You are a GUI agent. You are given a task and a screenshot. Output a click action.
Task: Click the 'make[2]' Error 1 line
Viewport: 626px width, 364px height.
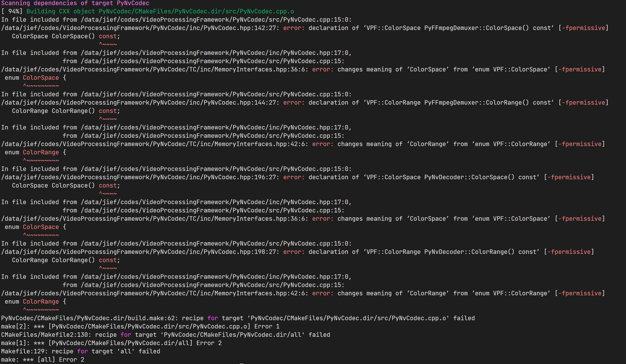(139, 326)
